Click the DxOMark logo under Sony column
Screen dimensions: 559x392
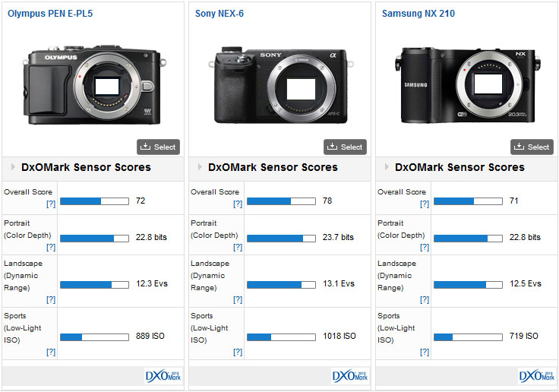pyautogui.click(x=350, y=376)
